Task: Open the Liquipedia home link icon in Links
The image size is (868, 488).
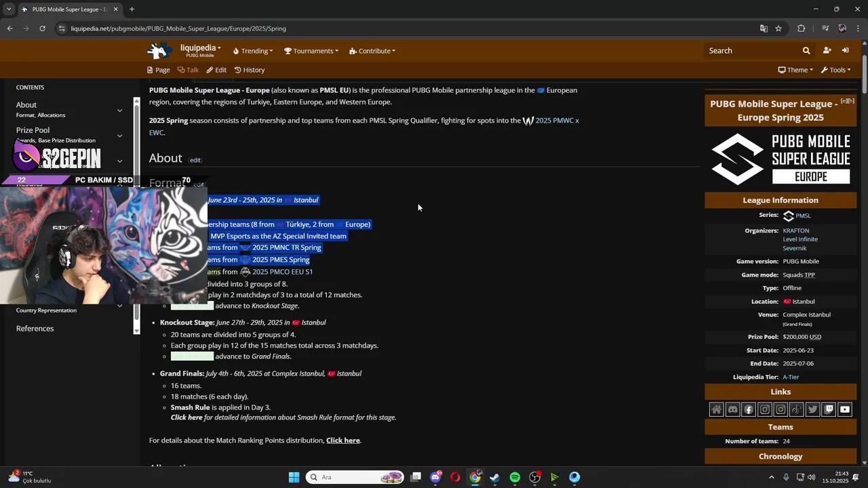Action: pyautogui.click(x=717, y=409)
